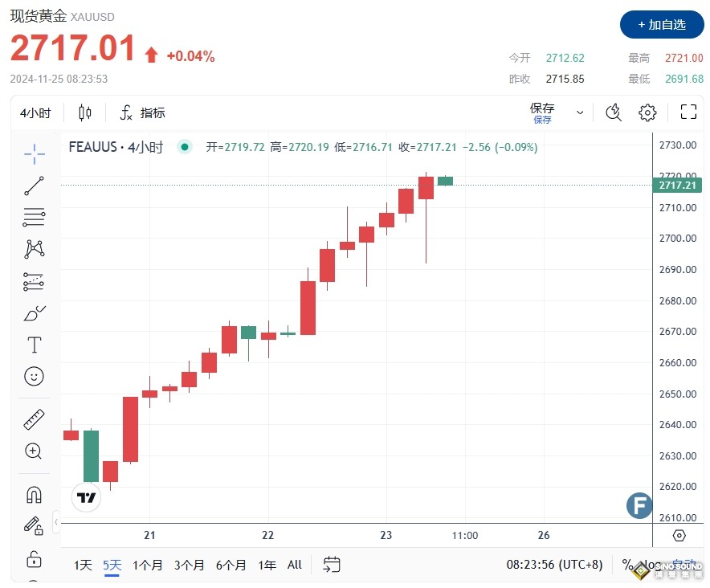Open the measure ruler tool
The height and width of the screenshot is (588, 710).
point(34,419)
